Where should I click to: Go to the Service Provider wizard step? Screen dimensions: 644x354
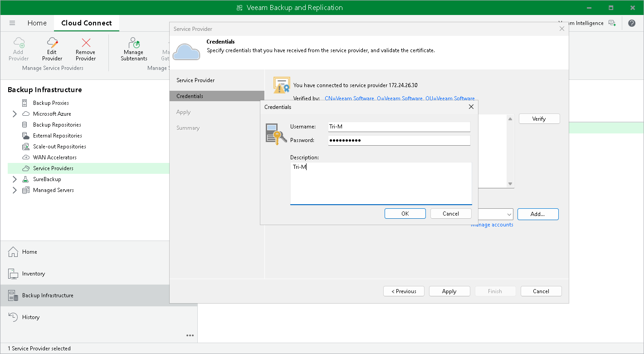195,80
